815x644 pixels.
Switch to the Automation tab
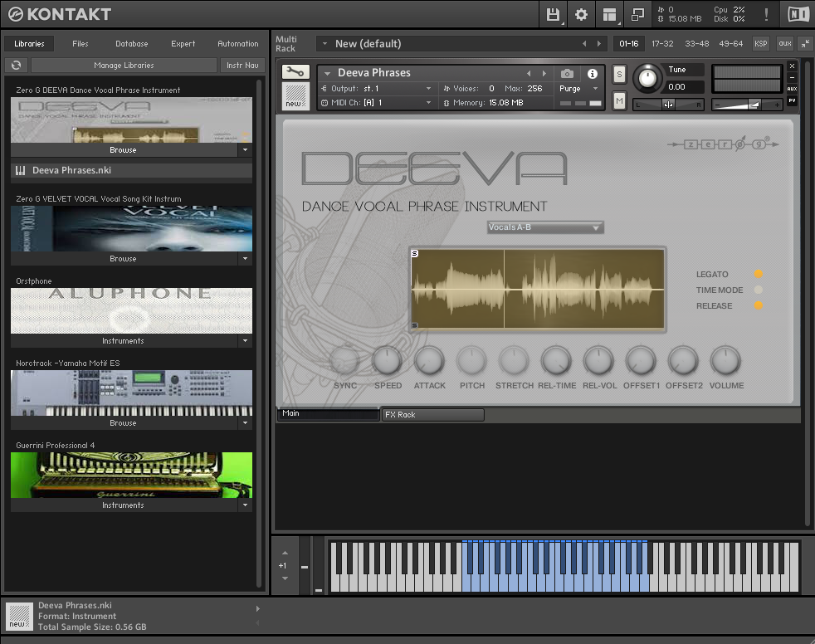point(238,44)
